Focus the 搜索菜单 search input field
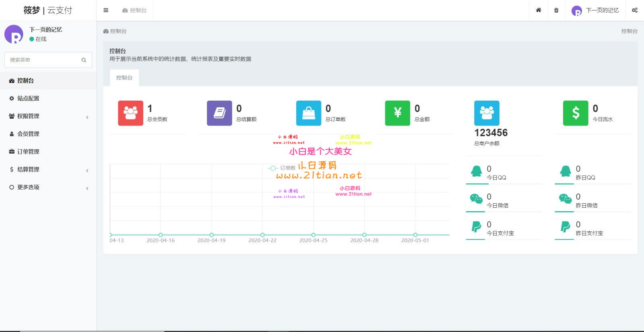Viewport: 644px width, 332px height. (48, 60)
